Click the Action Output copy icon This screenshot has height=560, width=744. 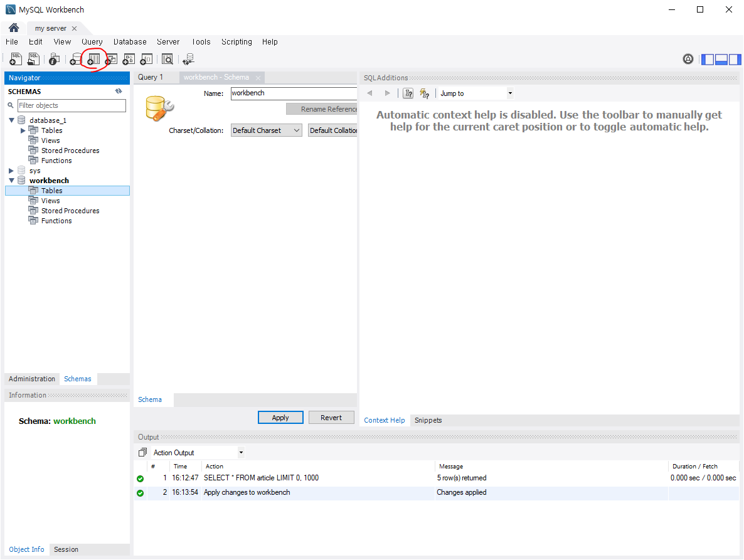pos(142,452)
